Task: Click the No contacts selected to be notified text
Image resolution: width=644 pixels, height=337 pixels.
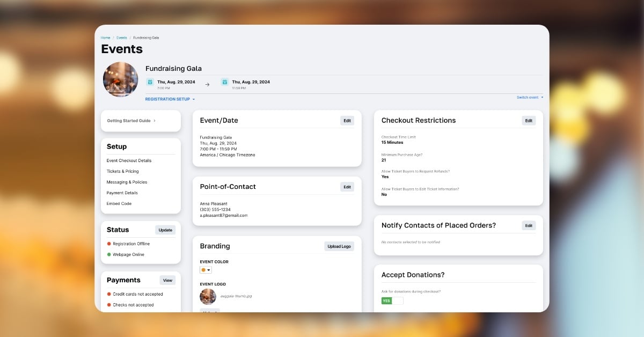Action: click(x=411, y=242)
